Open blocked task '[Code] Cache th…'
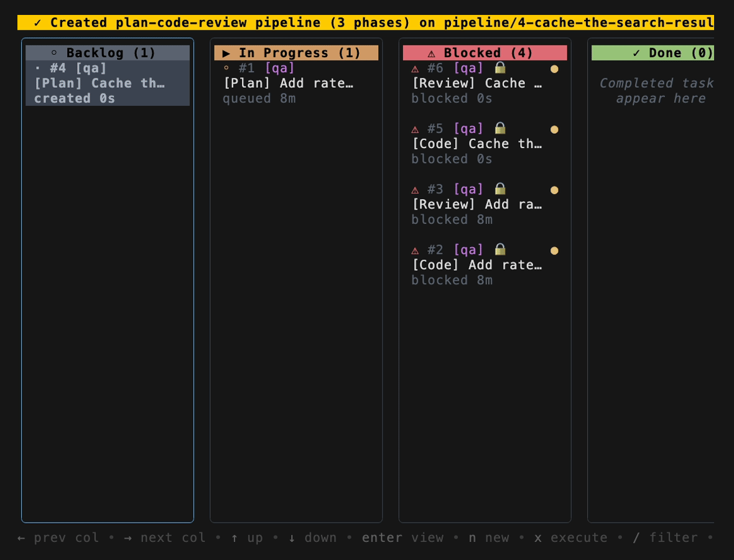 (485, 144)
